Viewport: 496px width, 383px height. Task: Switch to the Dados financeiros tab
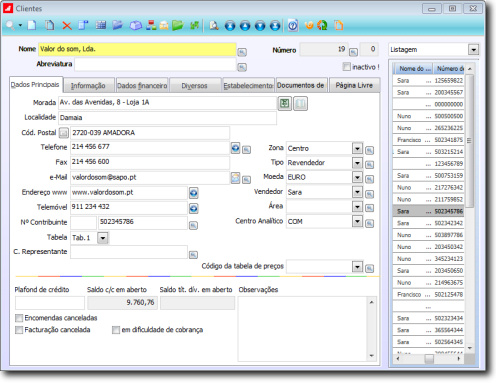click(142, 86)
